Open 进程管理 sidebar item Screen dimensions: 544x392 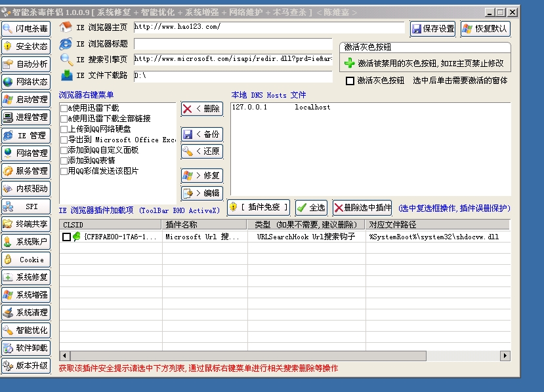point(26,117)
